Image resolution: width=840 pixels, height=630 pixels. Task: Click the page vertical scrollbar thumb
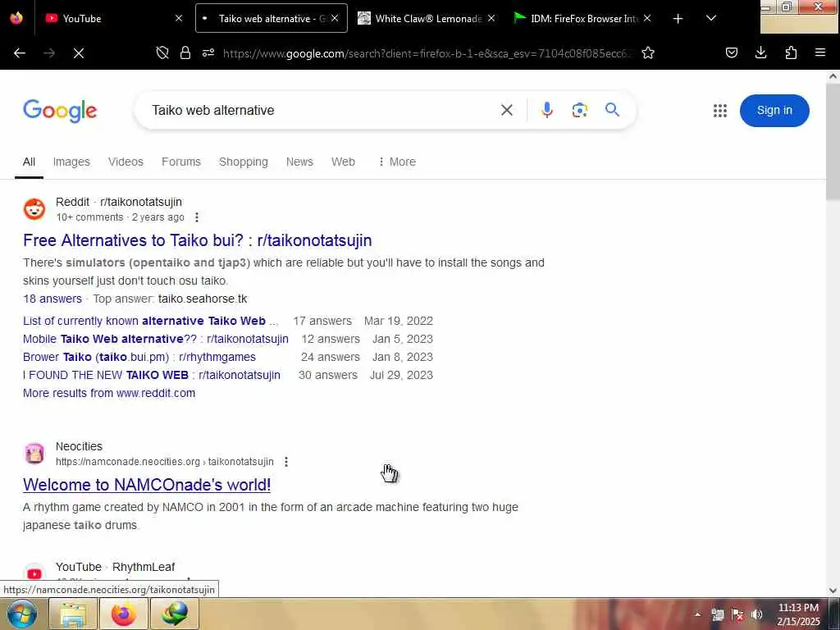(833, 143)
